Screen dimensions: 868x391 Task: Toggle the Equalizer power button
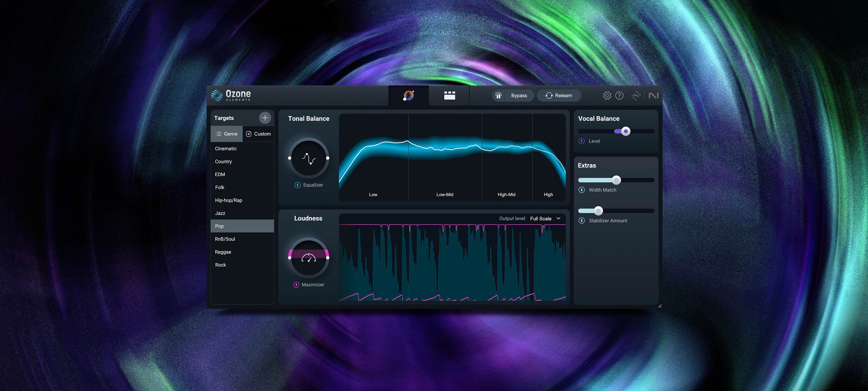(x=297, y=185)
